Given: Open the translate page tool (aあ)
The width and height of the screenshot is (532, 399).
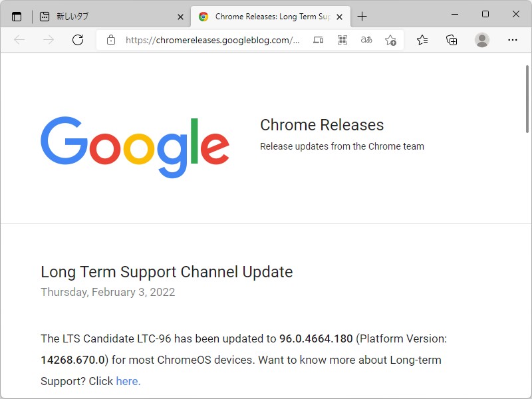Looking at the screenshot, I should (366, 40).
